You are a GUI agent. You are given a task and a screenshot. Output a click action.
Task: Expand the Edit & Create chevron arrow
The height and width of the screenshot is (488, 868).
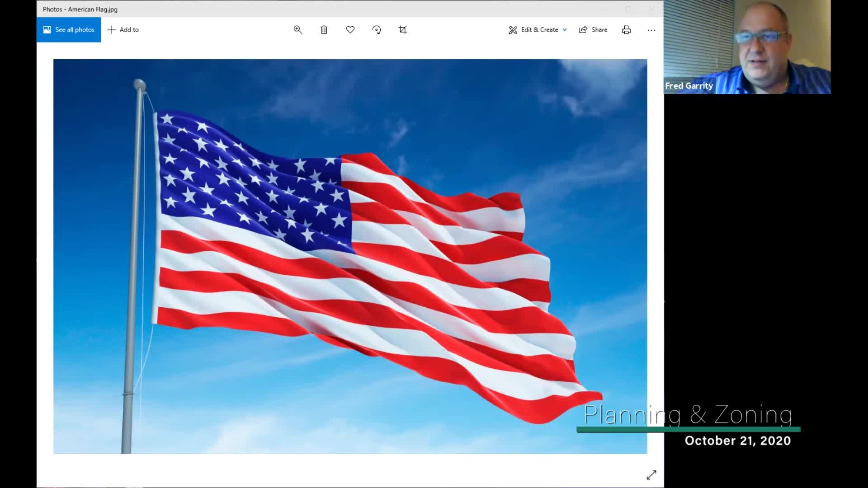[x=565, y=30]
